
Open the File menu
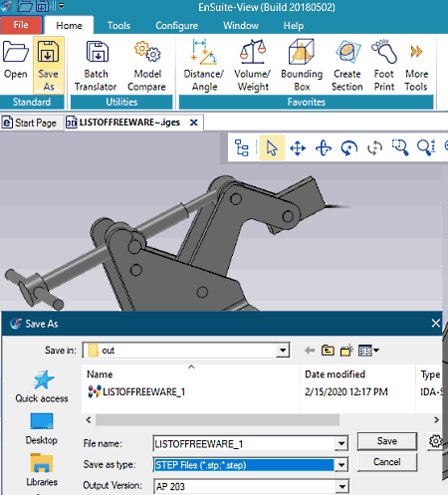tap(21, 25)
